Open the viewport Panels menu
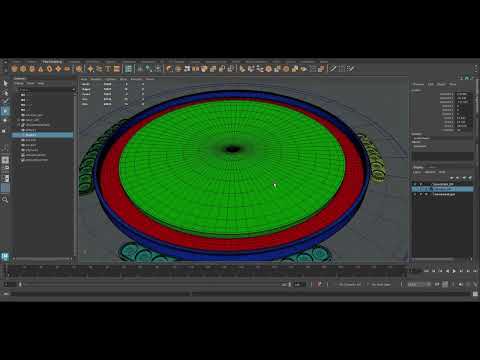This screenshot has height=360, width=480. tap(150, 79)
